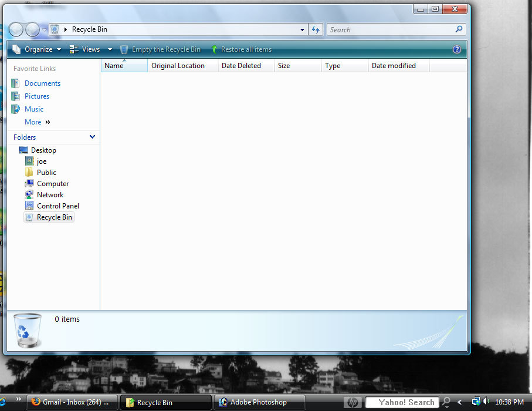
Task: Click the Views button
Action: [x=85, y=49]
